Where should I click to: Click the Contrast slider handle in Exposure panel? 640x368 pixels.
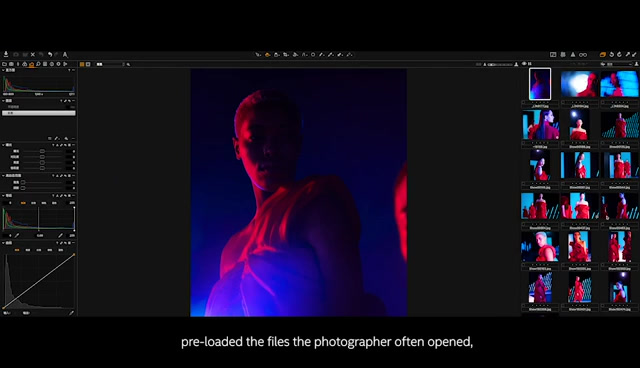click(42, 157)
